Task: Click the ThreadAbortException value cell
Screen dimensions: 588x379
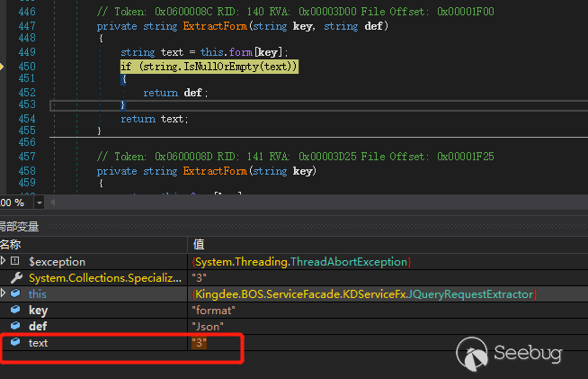Action: click(301, 262)
